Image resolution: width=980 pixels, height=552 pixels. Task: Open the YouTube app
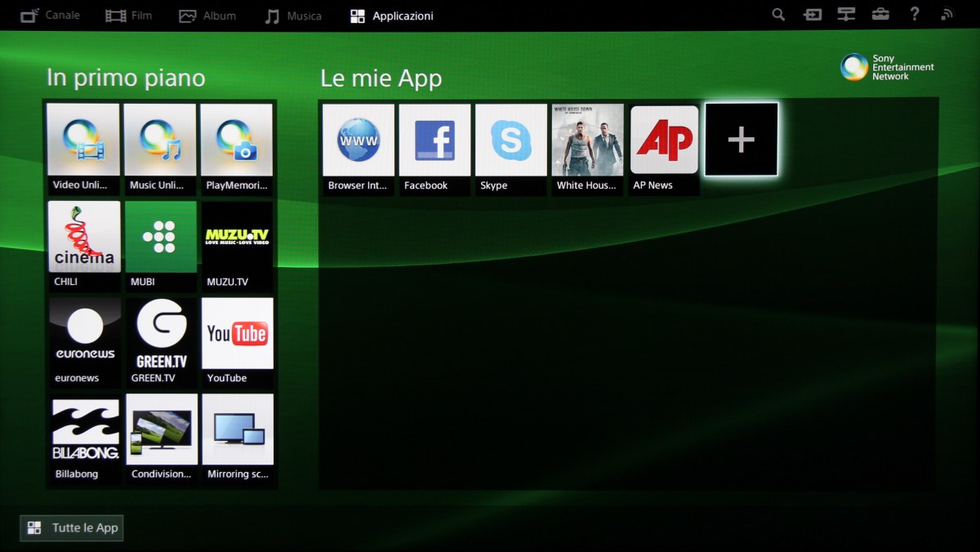point(237,342)
